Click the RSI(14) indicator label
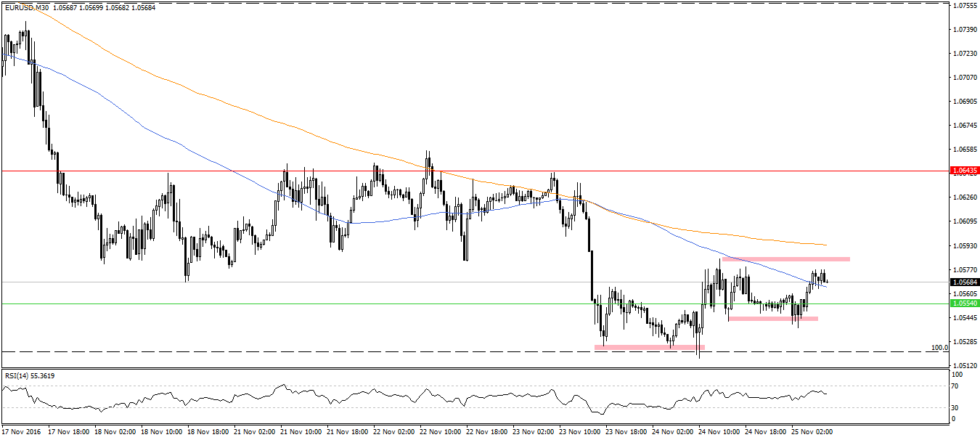980x440 pixels. click(30, 375)
